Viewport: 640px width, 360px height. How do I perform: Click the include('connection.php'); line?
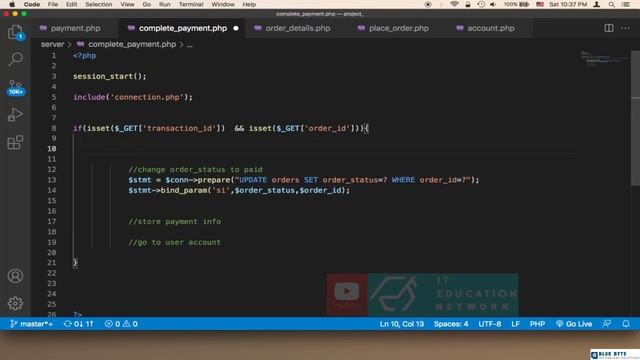(x=133, y=97)
